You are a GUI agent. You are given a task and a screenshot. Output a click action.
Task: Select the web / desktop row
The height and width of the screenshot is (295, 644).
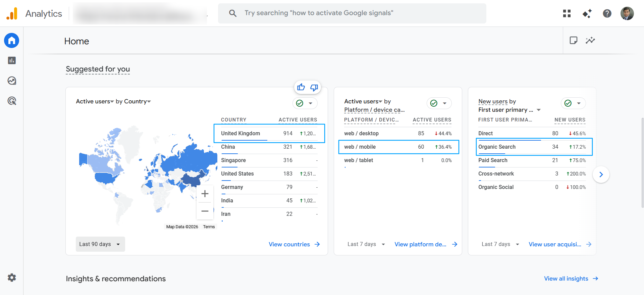[398, 134]
